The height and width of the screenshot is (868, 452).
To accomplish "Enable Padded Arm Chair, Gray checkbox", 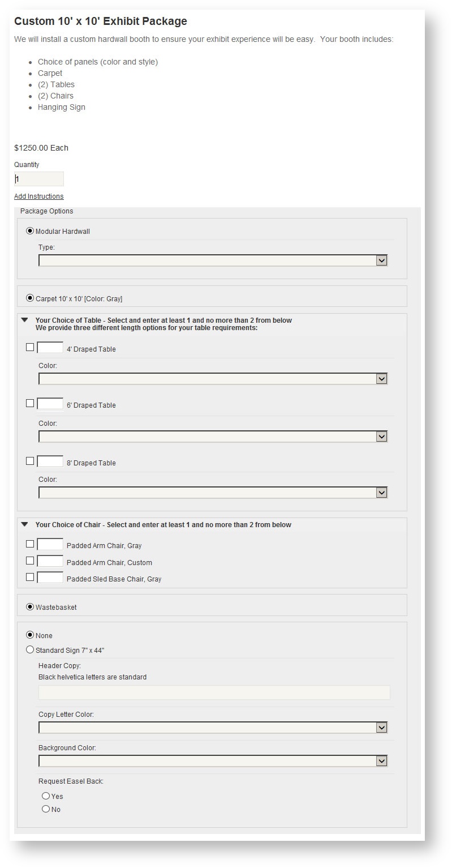I will tap(30, 544).
